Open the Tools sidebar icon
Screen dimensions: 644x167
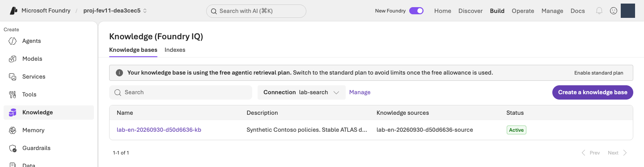tap(13, 95)
